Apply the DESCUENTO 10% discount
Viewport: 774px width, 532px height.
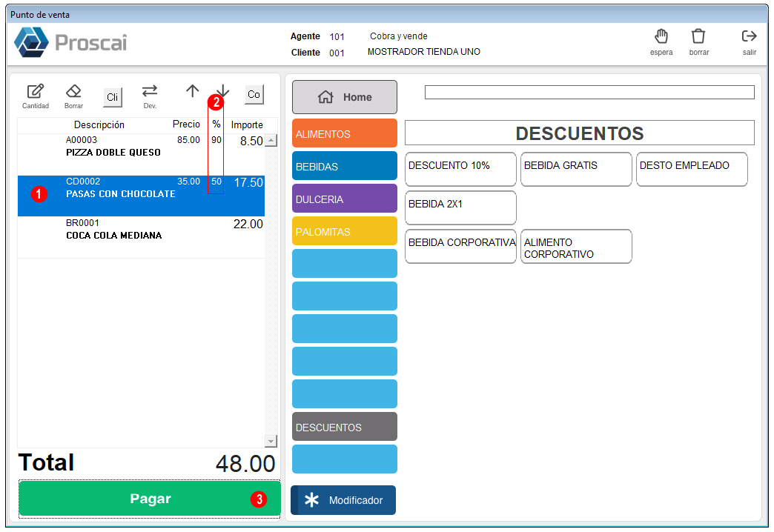tap(460, 169)
